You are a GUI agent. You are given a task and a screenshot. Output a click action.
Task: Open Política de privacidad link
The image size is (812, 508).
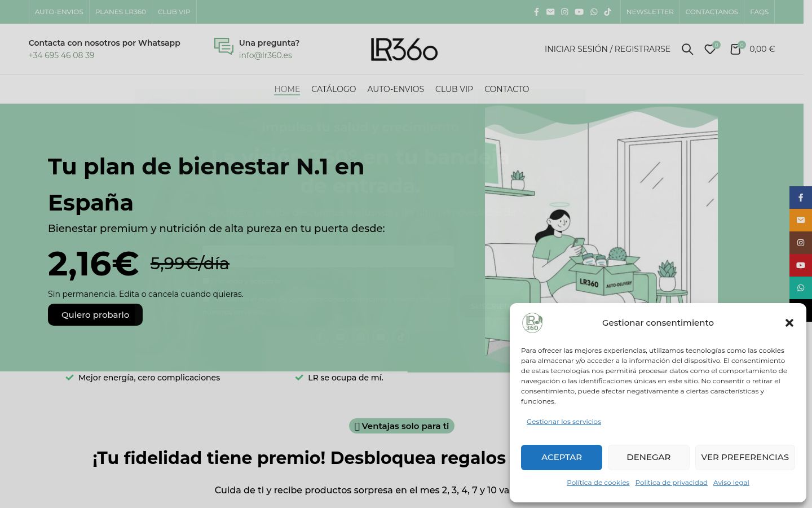click(671, 483)
